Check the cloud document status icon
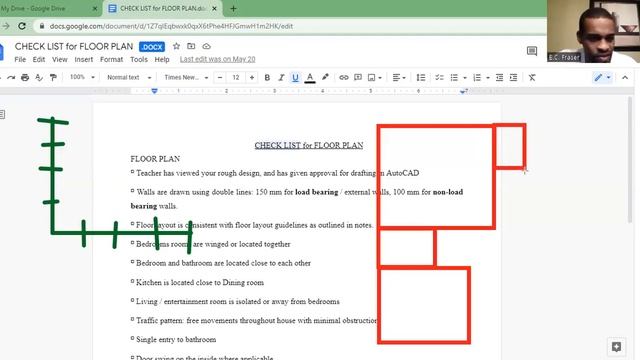Screen dimensions: 640x360 click(x=207, y=46)
